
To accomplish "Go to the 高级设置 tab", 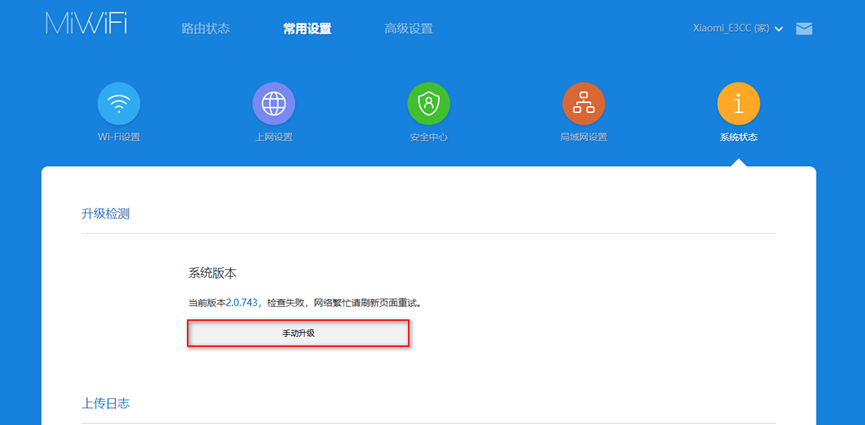I will point(408,29).
